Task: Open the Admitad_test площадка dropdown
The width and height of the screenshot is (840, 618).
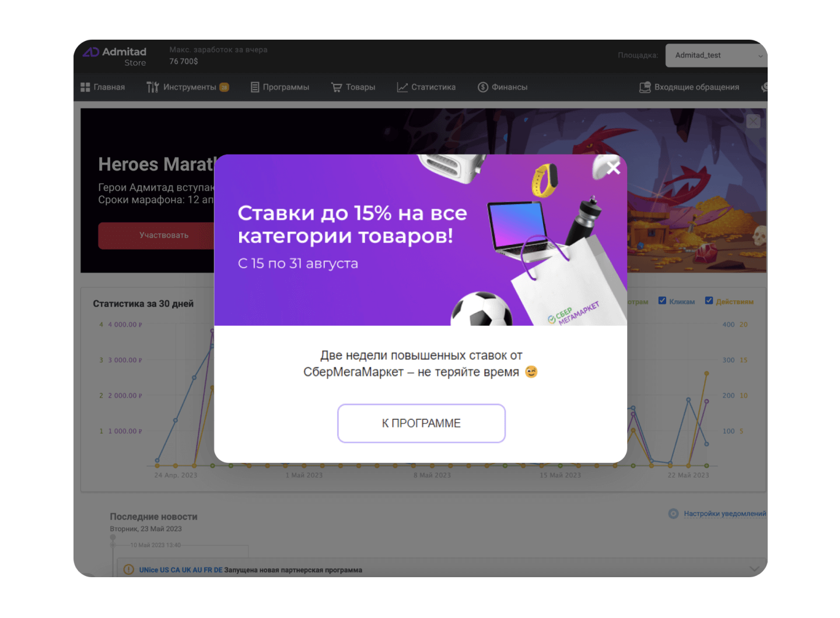Action: click(x=716, y=55)
